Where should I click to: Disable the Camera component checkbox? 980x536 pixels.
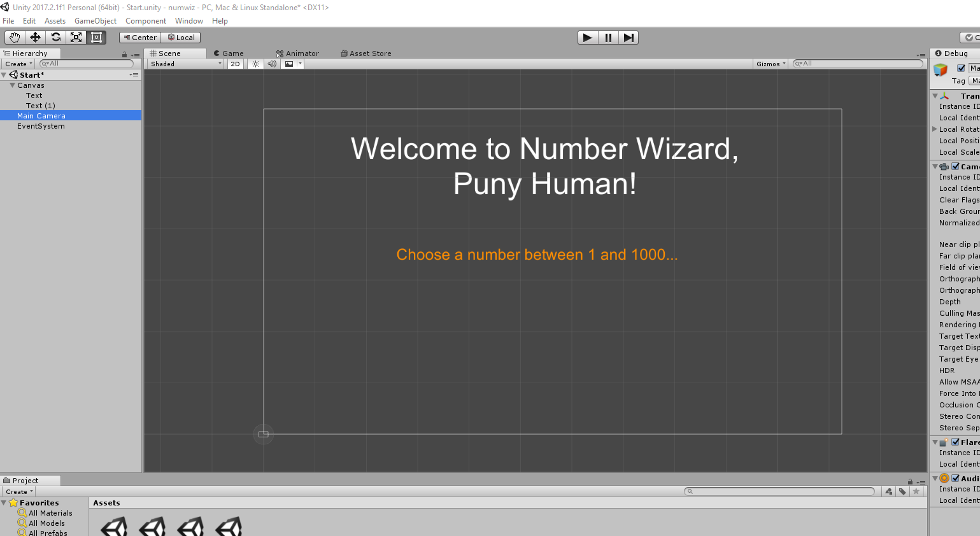click(956, 166)
